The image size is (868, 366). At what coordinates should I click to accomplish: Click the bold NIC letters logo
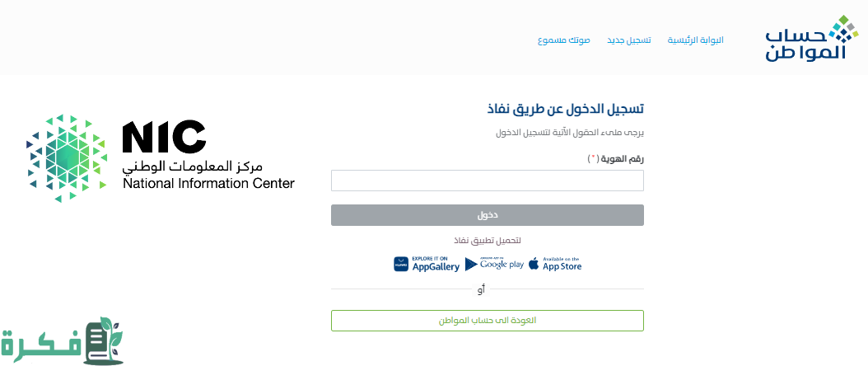click(x=164, y=137)
